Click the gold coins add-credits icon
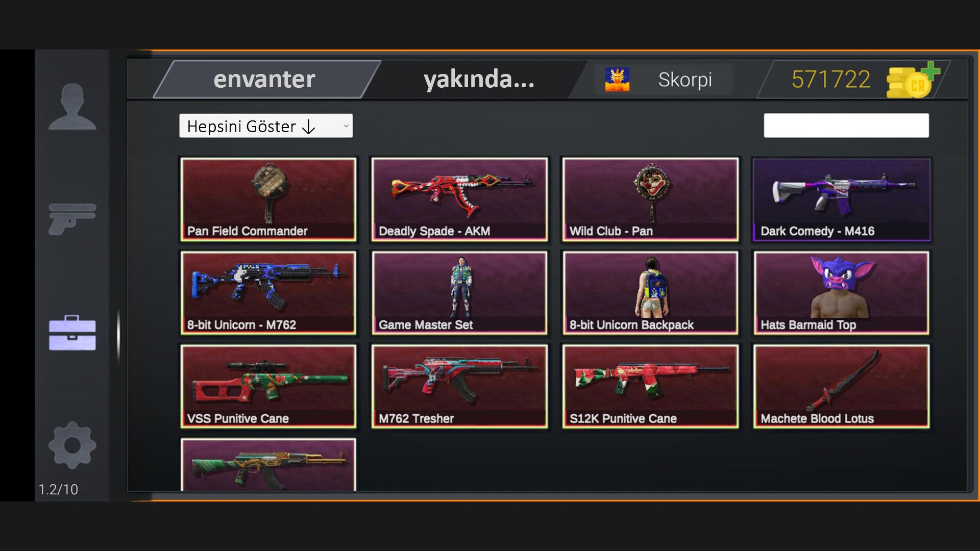This screenshot has height=551, width=980. pyautogui.click(x=913, y=80)
